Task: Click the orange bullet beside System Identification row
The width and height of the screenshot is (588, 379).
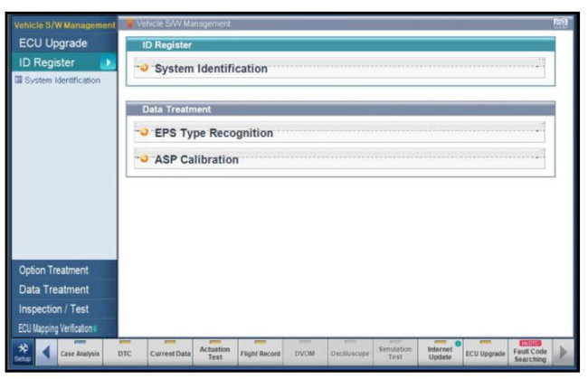Action: [x=144, y=68]
